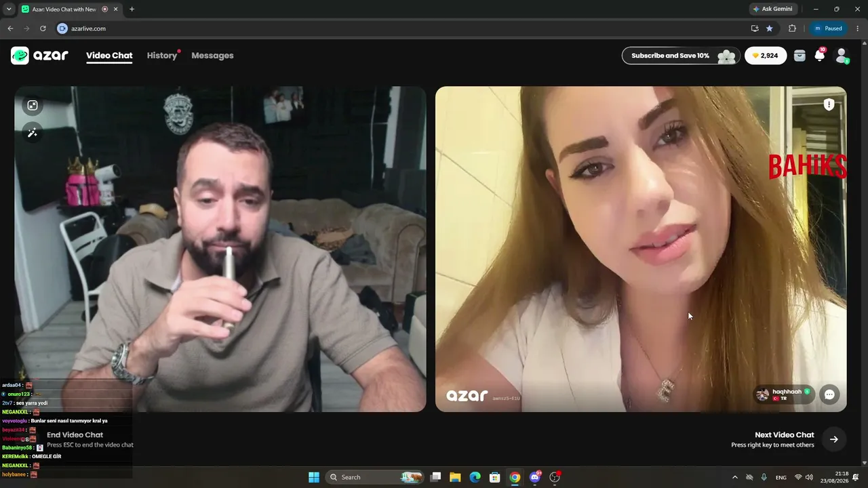Switch to the Video Chat tab

(109, 56)
